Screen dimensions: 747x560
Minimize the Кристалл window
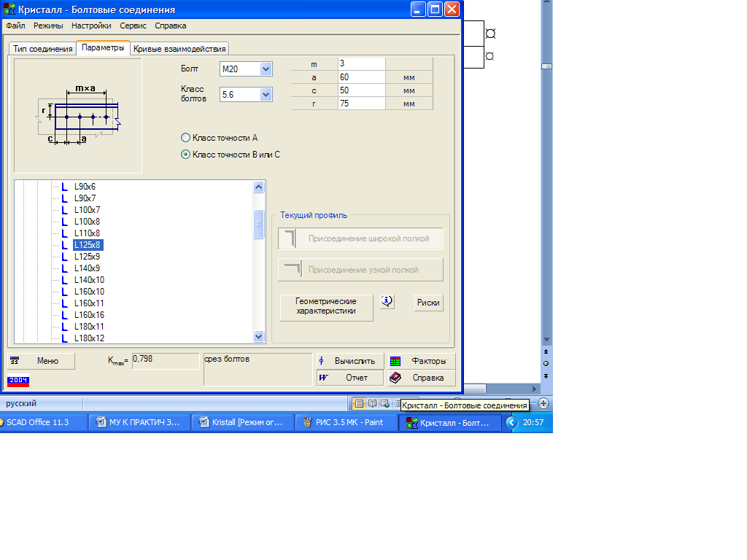[x=418, y=9]
